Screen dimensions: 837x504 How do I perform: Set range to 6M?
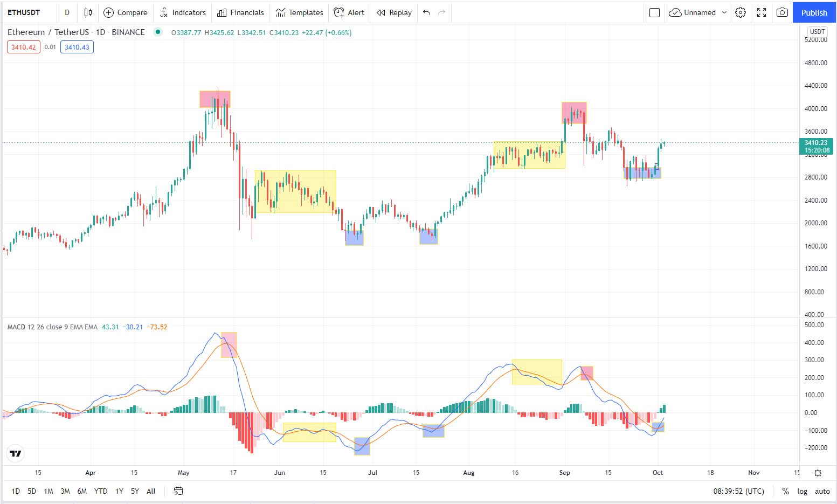(82, 491)
